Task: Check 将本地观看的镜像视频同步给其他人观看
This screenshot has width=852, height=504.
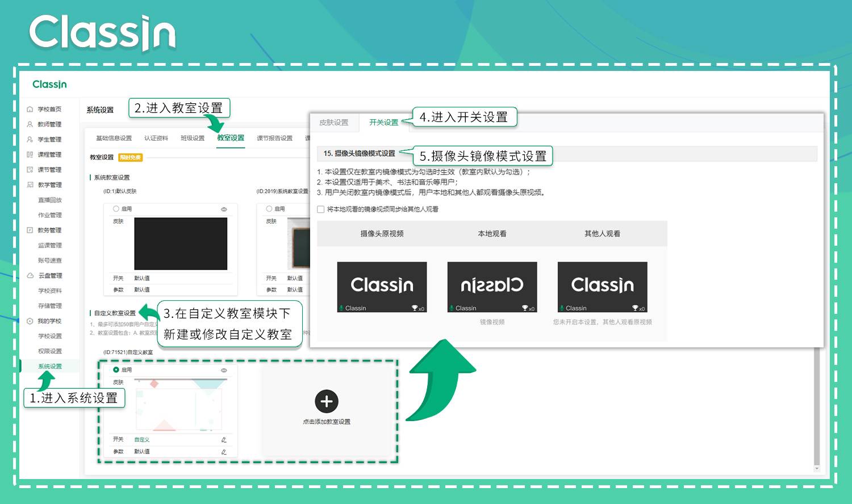Action: point(321,209)
